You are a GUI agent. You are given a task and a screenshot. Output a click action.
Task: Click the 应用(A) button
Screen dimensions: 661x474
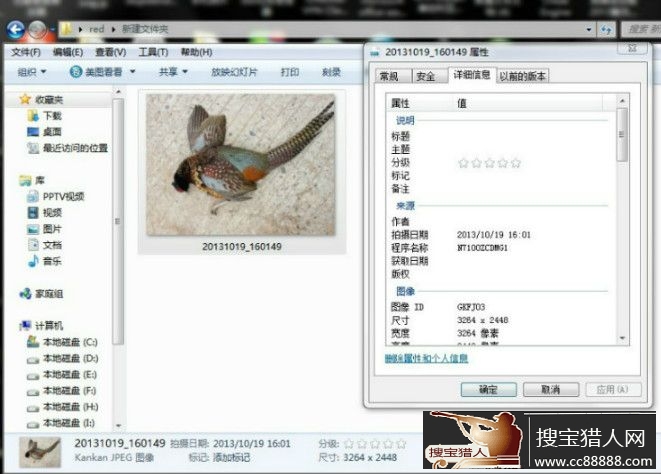point(613,390)
